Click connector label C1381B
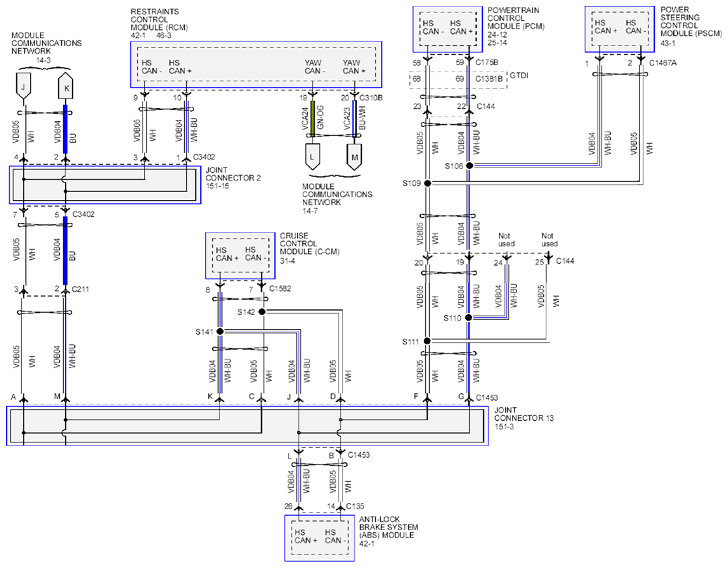This screenshot has height=568, width=728. pyautogui.click(x=489, y=79)
